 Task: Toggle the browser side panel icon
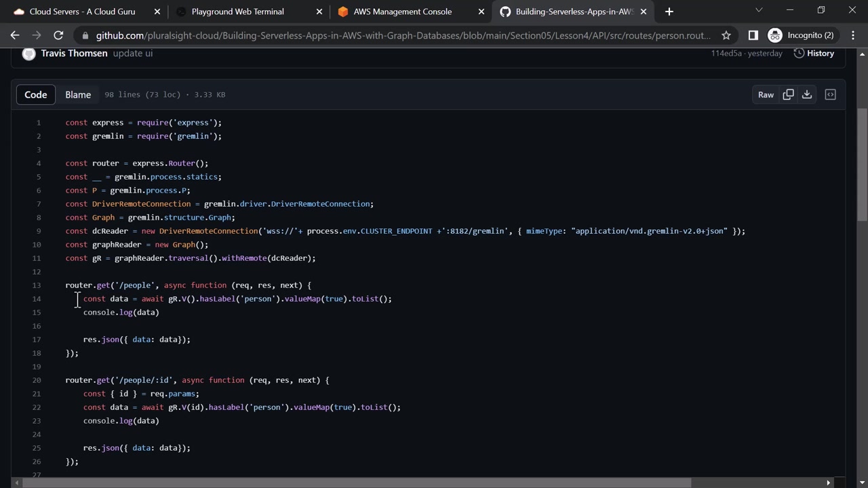click(x=753, y=35)
